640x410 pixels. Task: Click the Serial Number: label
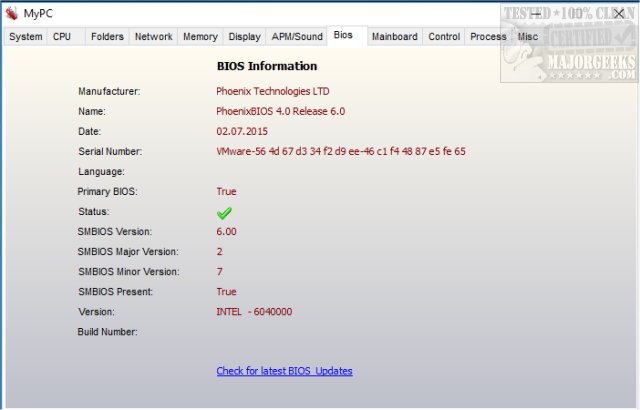110,151
